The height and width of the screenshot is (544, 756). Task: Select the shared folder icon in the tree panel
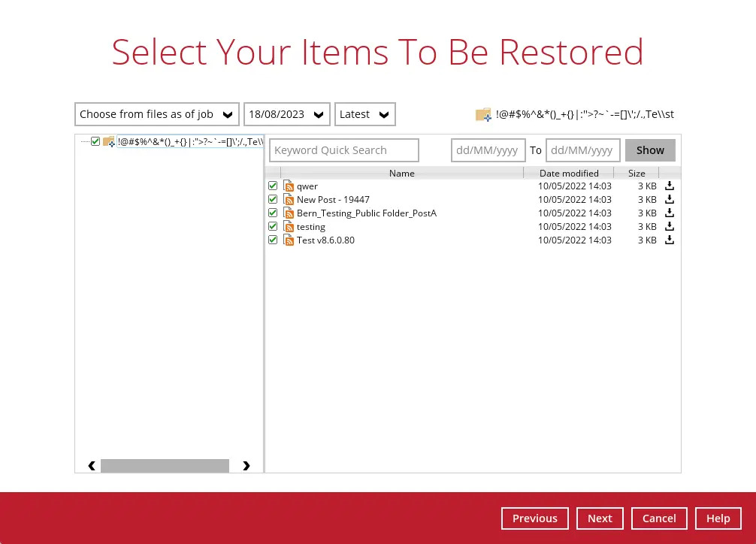(109, 141)
